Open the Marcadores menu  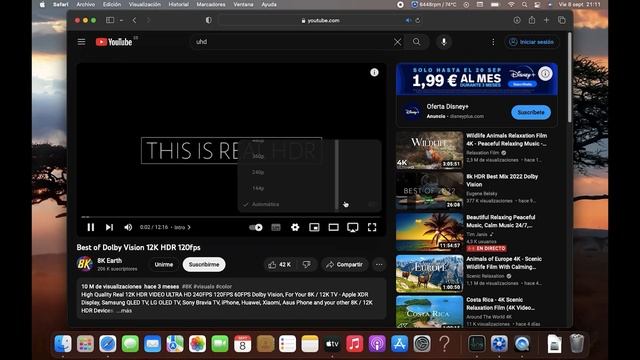[x=211, y=4]
